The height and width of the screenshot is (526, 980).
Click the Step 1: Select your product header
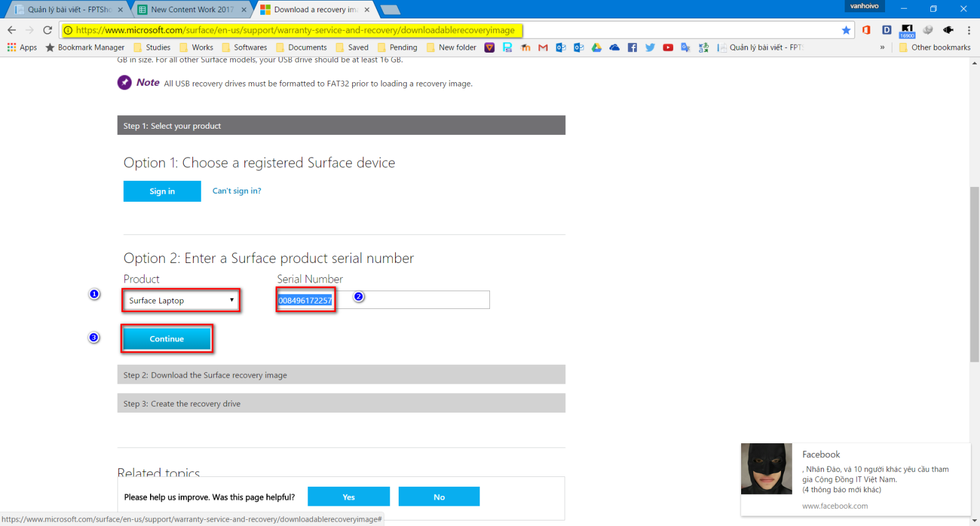coord(341,125)
